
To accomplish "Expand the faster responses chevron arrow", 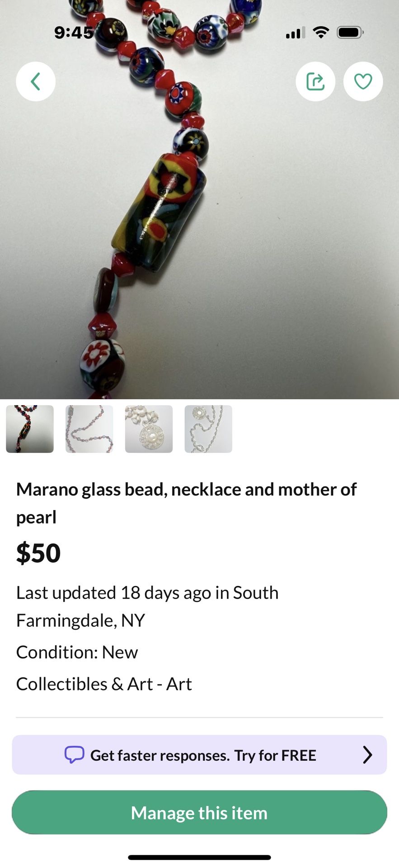I will click(x=367, y=755).
